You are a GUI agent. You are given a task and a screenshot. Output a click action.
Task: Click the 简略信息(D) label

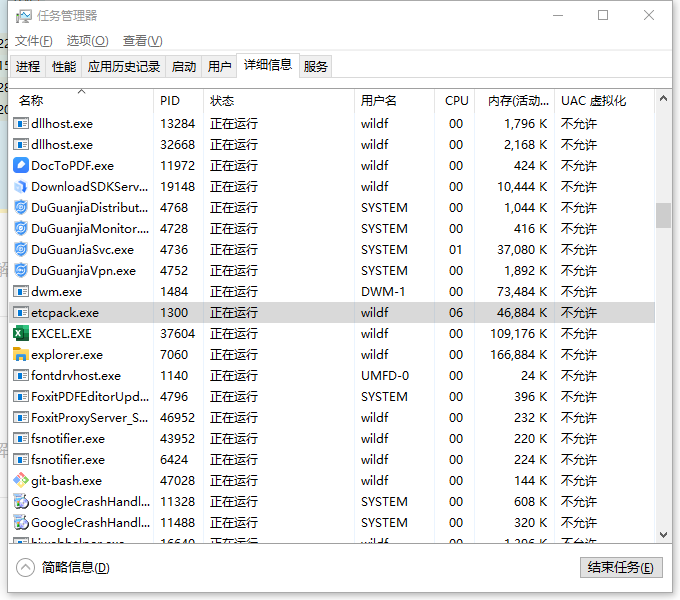(75, 567)
